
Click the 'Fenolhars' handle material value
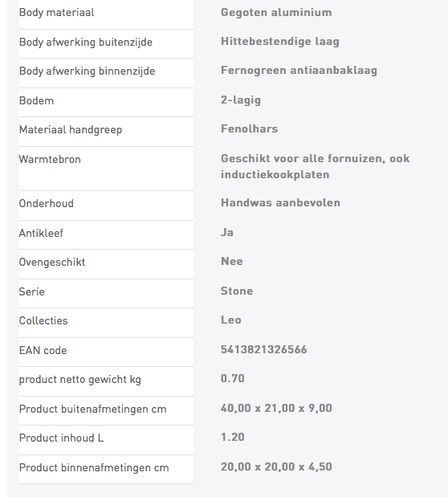[249, 129]
